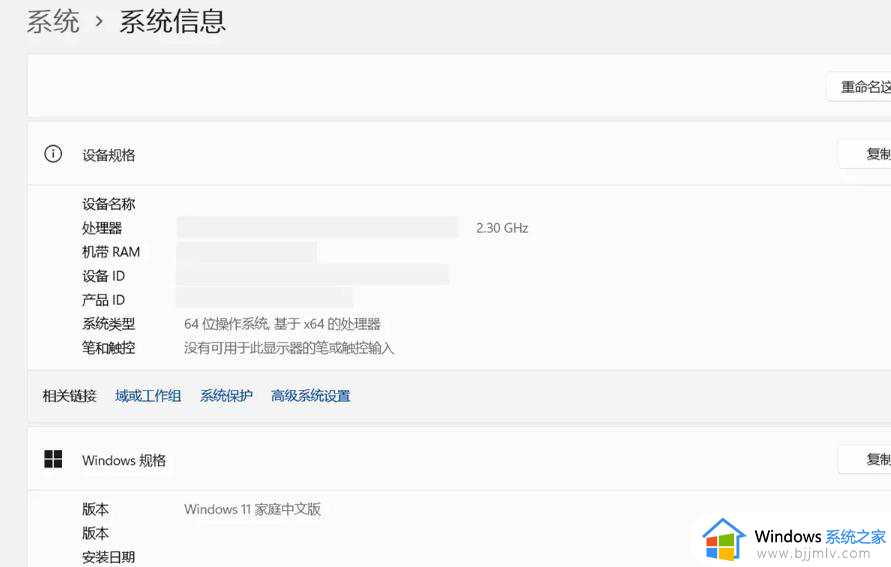The width and height of the screenshot is (891, 567).
Task: Select the 处理器 label
Action: pos(102,228)
